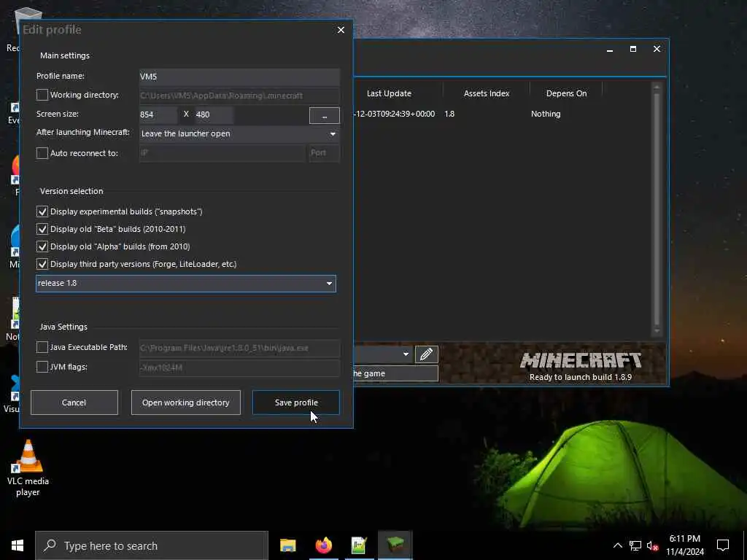Click the taskbar clock showing 6:11 PM

point(684,545)
